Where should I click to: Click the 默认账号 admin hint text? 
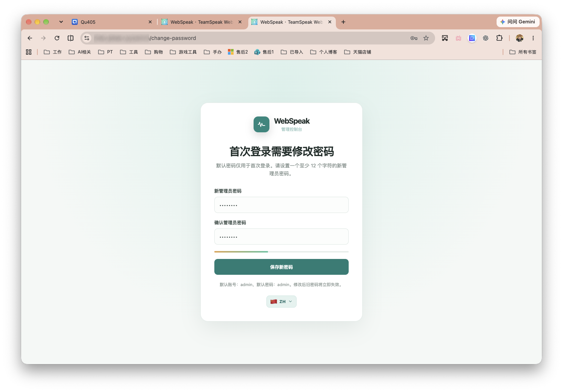[x=281, y=285]
